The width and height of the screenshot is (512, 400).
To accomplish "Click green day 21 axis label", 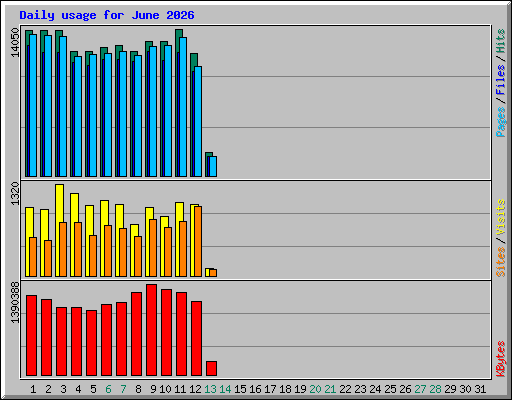I will 330,389.
